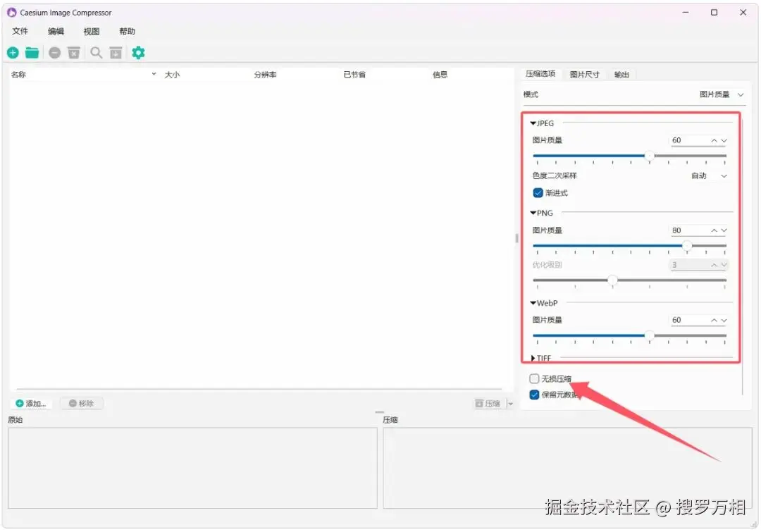The width and height of the screenshot is (761, 532).
Task: Click the JPEG 图片质量 slider handle
Action: [x=650, y=156]
